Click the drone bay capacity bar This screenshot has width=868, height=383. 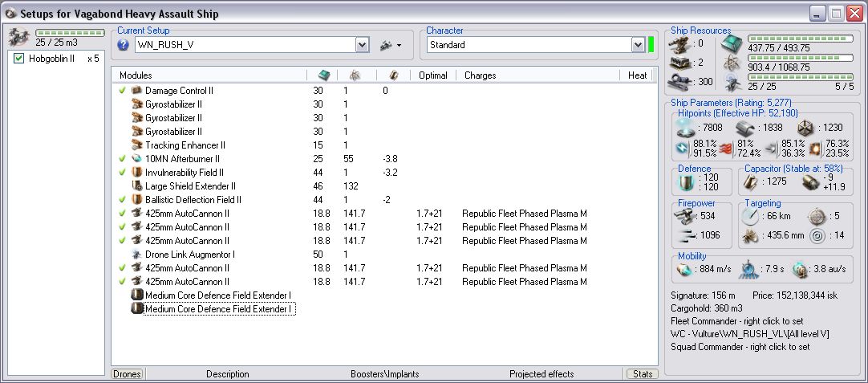pyautogui.click(x=71, y=33)
